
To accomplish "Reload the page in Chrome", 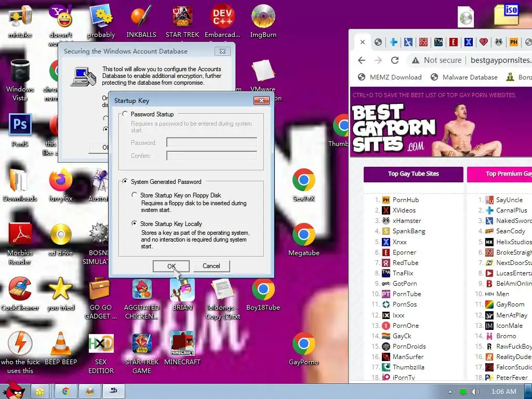I will [x=395, y=60].
